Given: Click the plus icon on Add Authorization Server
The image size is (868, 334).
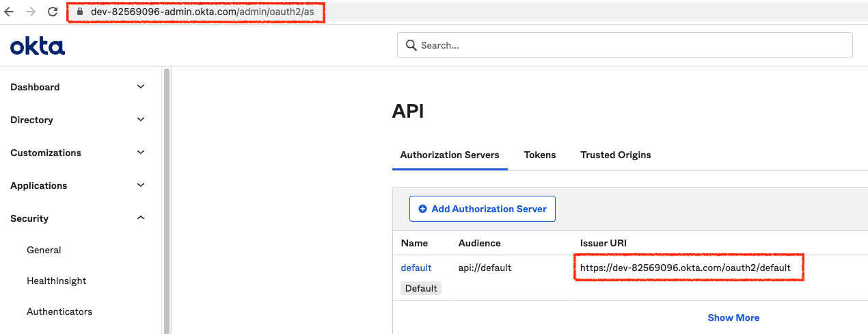Looking at the screenshot, I should tap(422, 209).
